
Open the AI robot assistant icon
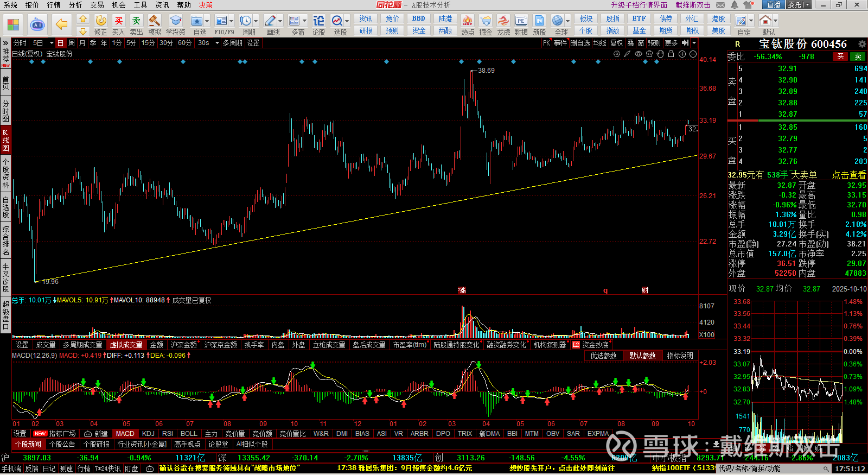(x=37, y=25)
